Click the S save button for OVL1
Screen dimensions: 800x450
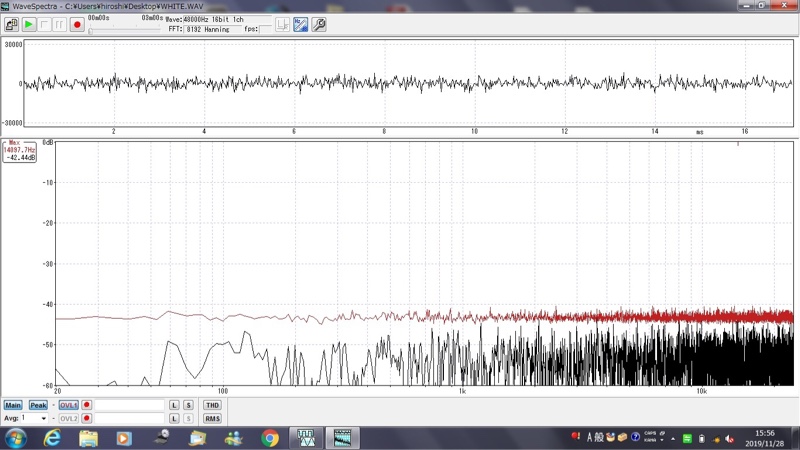click(188, 405)
